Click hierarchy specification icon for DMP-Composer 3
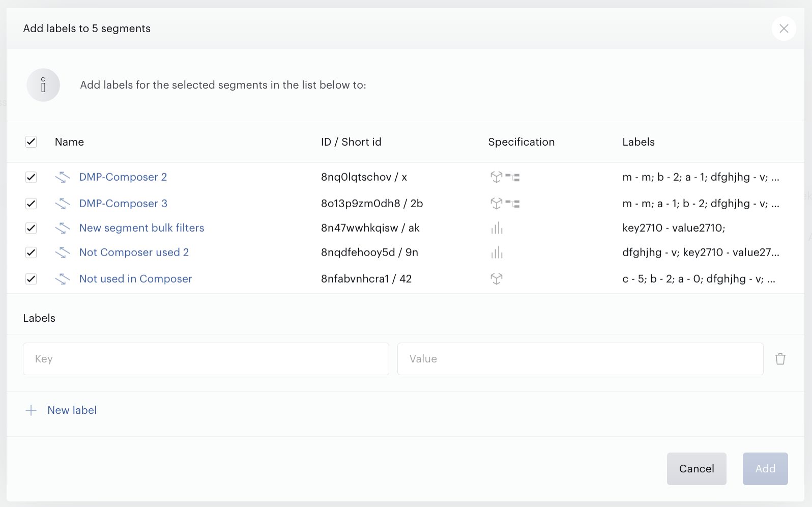Screen dimensions: 812x507 [x=512, y=204]
